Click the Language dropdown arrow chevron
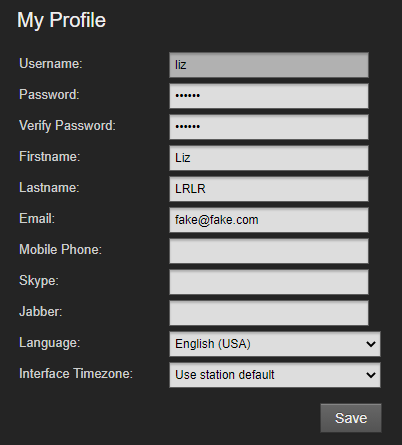402x445 pixels. pos(371,344)
